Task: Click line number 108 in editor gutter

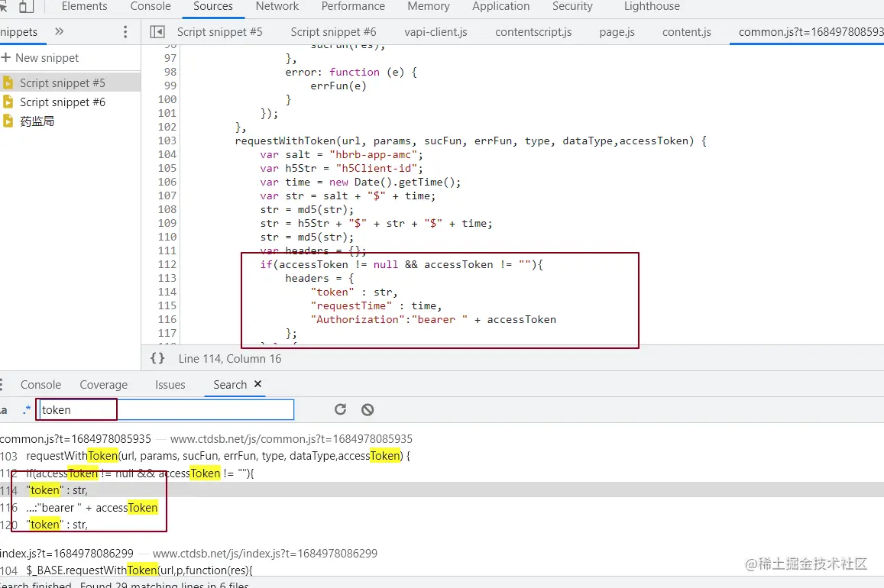Action: click(167, 209)
